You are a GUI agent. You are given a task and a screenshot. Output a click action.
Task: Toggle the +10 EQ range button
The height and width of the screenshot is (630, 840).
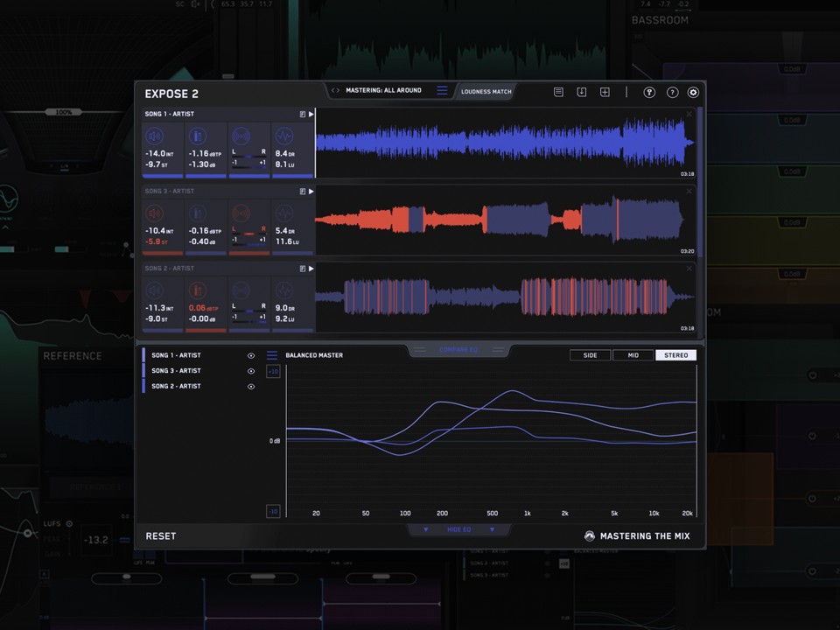pos(273,371)
